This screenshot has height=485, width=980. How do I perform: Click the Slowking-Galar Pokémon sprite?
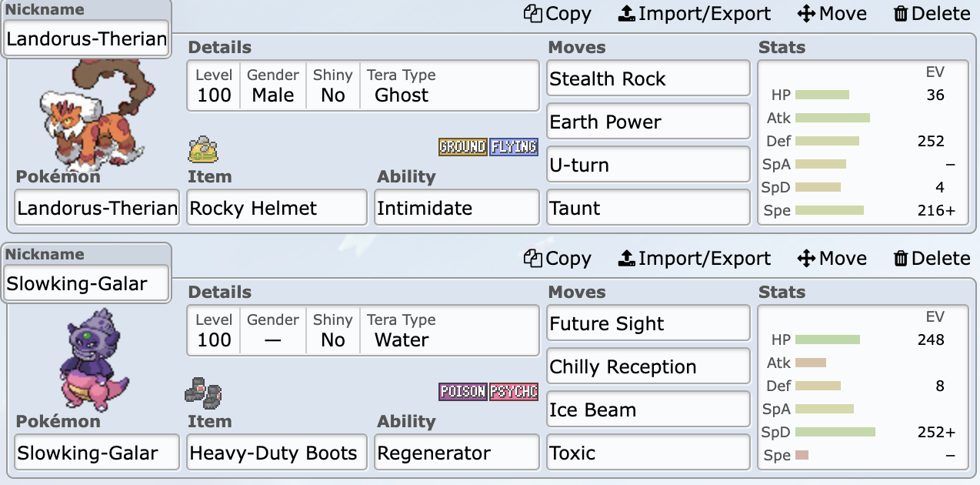coord(95,360)
